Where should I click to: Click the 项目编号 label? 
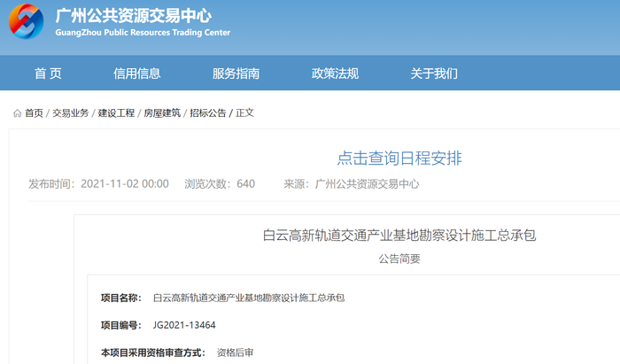tap(121, 325)
